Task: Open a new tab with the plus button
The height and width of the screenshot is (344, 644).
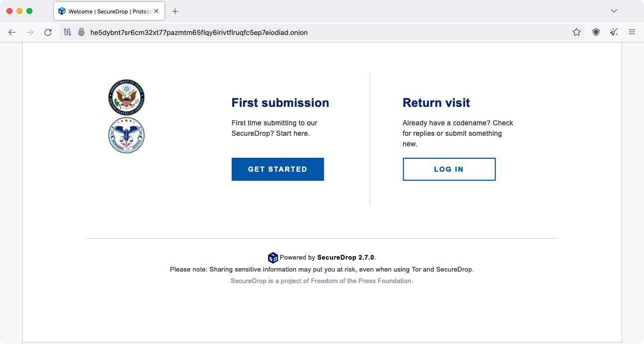Action: (175, 10)
